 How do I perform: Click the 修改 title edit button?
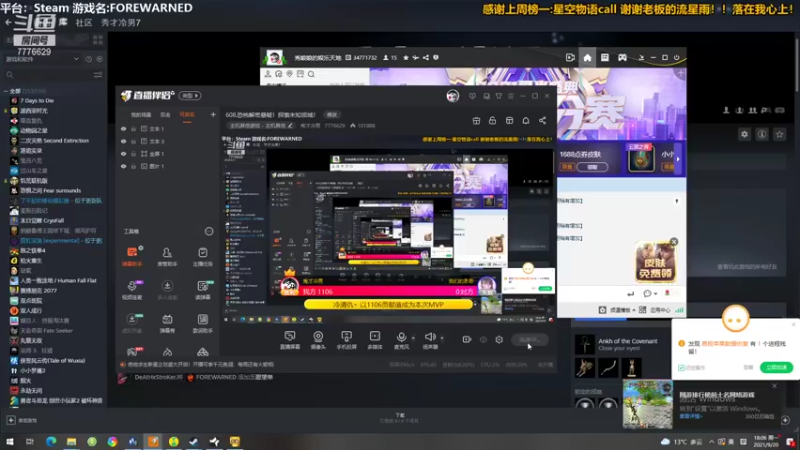pyautogui.click(x=332, y=115)
